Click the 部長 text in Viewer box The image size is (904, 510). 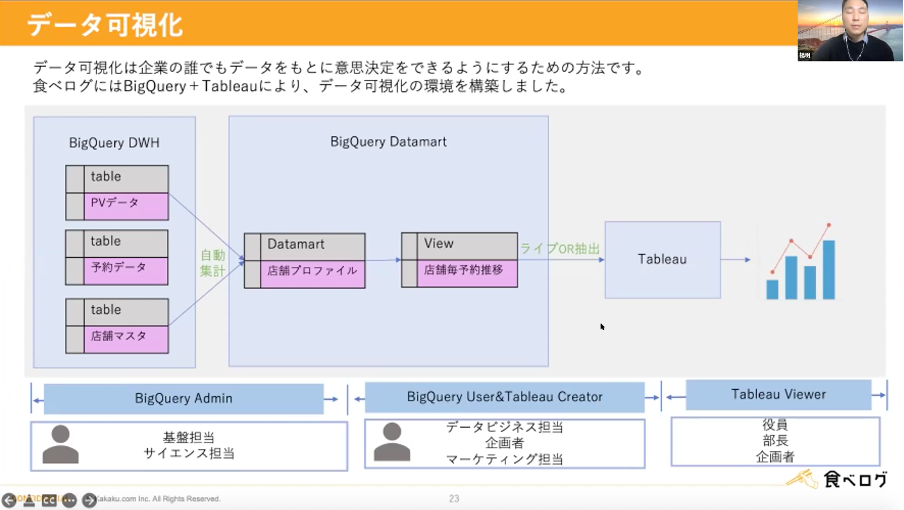[775, 441]
